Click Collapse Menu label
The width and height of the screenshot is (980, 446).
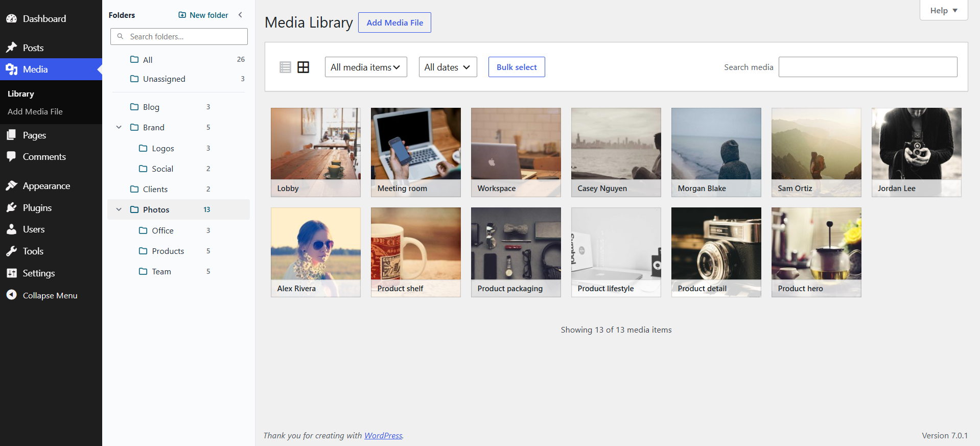point(50,295)
